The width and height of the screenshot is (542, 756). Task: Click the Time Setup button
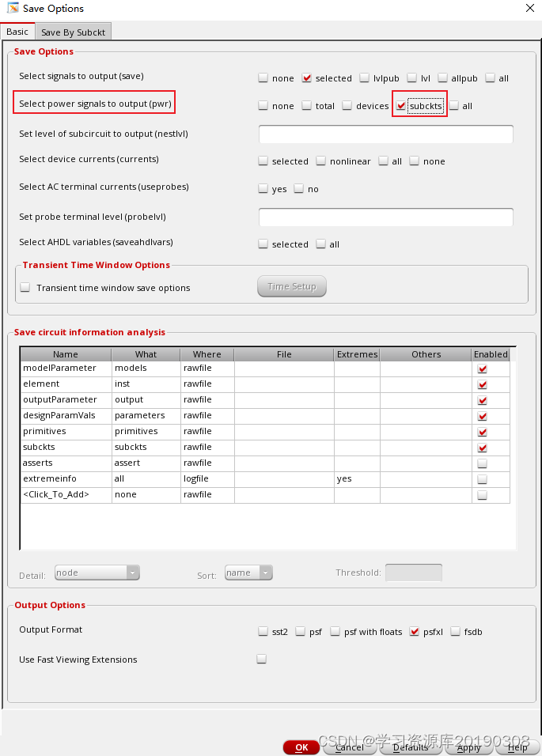(291, 286)
